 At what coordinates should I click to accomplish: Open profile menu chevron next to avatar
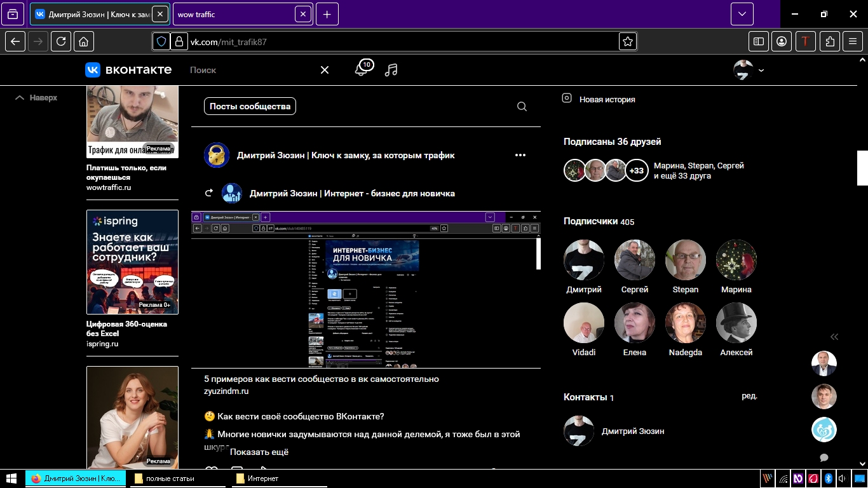click(x=761, y=71)
